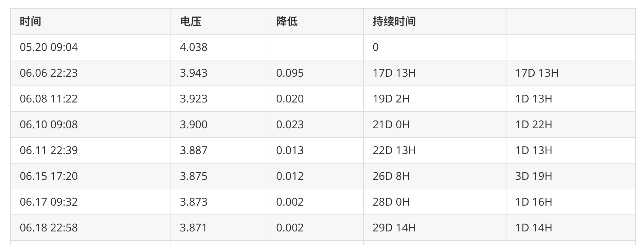
Task: Select voltage 3.887 cell
Action: 194,150
